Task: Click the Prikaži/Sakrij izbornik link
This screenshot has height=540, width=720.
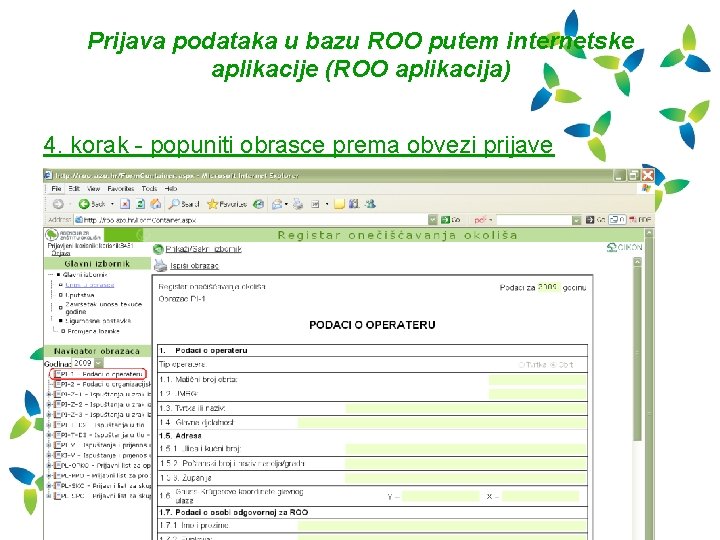Action: click(x=203, y=249)
